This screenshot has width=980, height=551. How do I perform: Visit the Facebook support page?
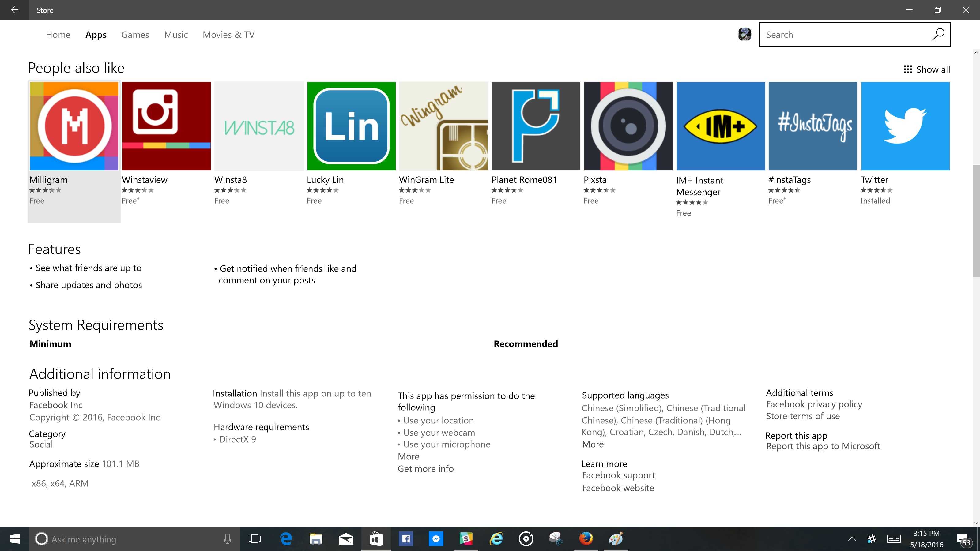pos(618,475)
